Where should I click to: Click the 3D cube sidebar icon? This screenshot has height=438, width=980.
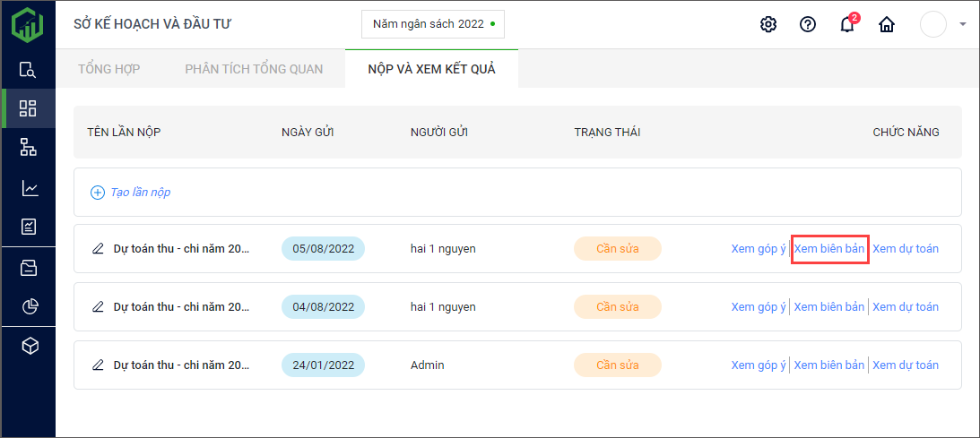point(29,346)
